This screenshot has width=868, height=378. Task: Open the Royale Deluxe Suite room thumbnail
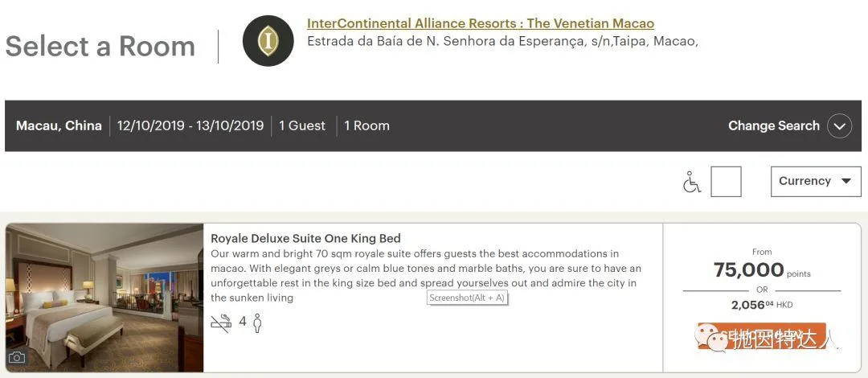[x=104, y=298]
